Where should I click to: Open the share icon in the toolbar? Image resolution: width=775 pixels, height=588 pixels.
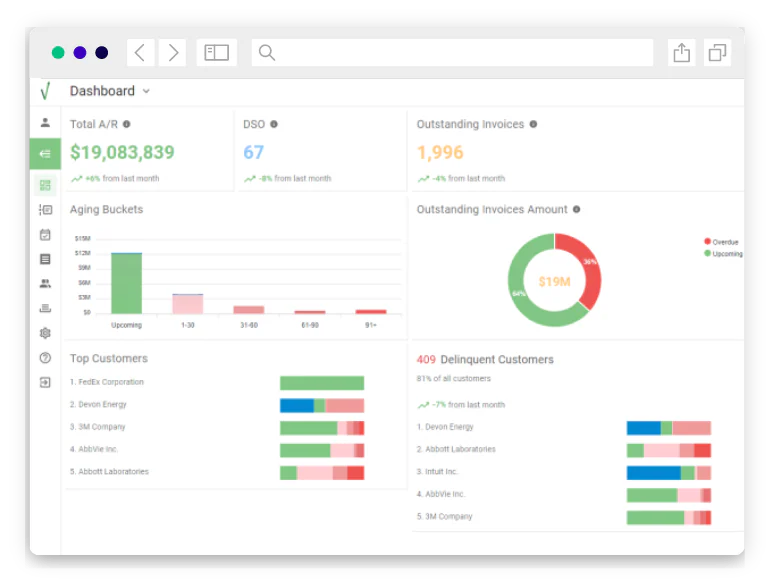click(682, 52)
